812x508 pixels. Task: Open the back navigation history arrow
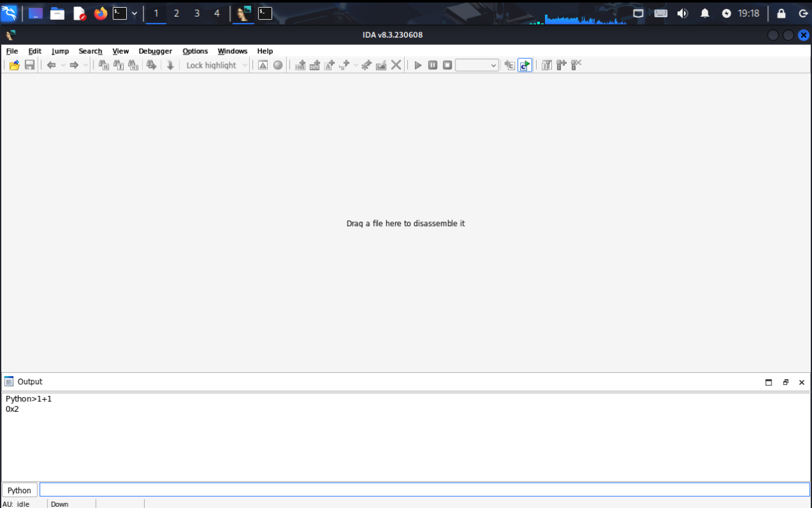pos(63,65)
